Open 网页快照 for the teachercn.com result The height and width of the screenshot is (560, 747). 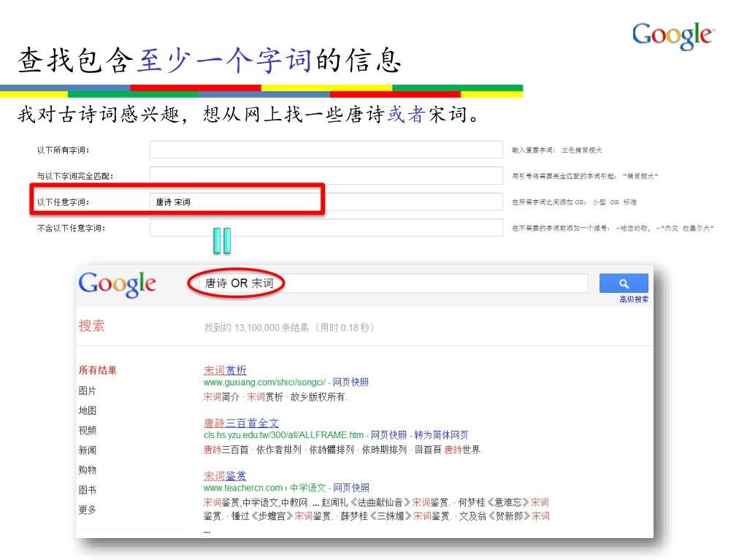[x=351, y=488]
